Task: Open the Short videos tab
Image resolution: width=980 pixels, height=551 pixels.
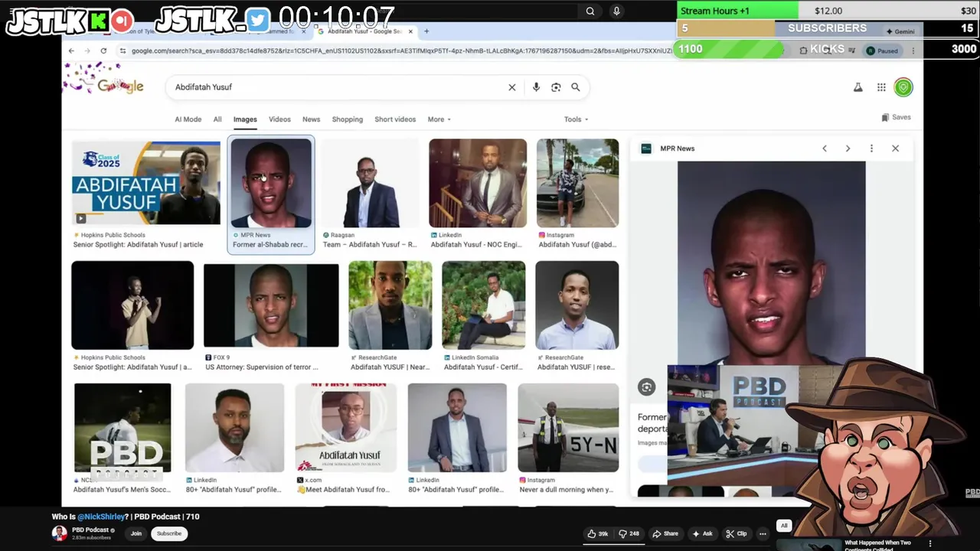Action: (395, 119)
